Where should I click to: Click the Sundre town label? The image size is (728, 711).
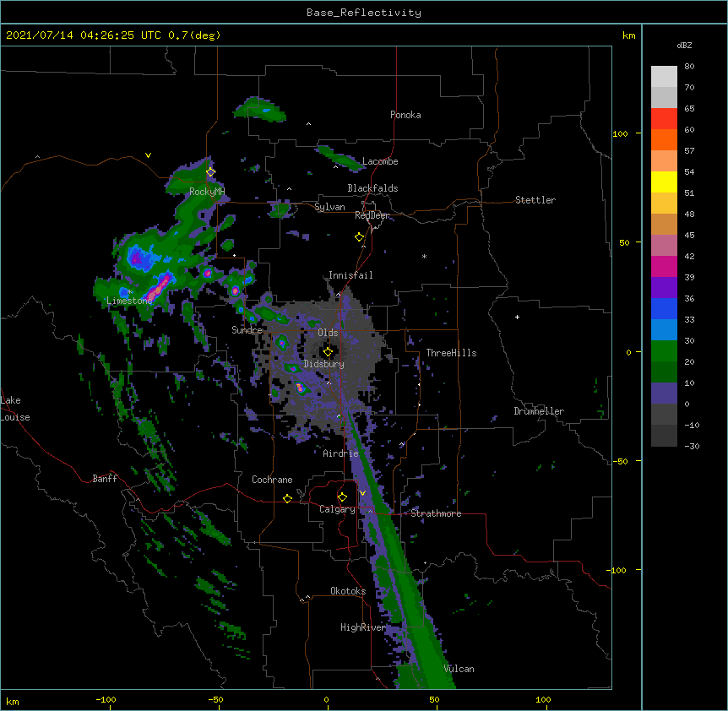coord(247,330)
